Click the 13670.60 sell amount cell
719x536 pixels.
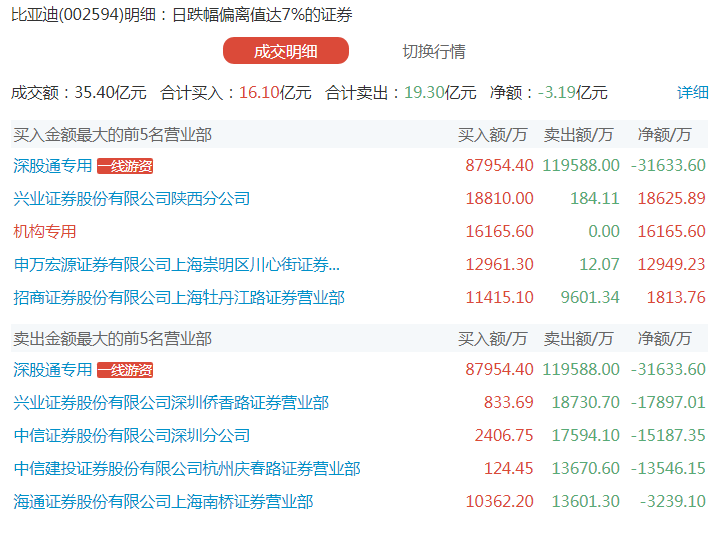tap(586, 469)
